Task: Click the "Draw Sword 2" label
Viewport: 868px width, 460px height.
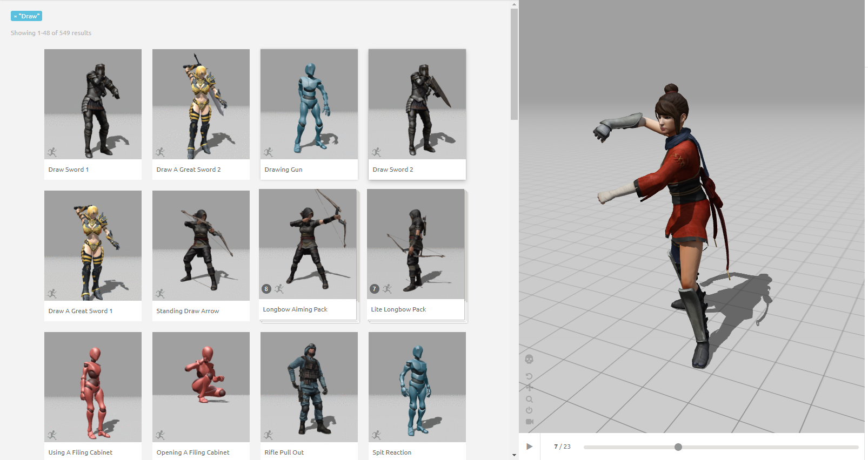Action: [393, 170]
